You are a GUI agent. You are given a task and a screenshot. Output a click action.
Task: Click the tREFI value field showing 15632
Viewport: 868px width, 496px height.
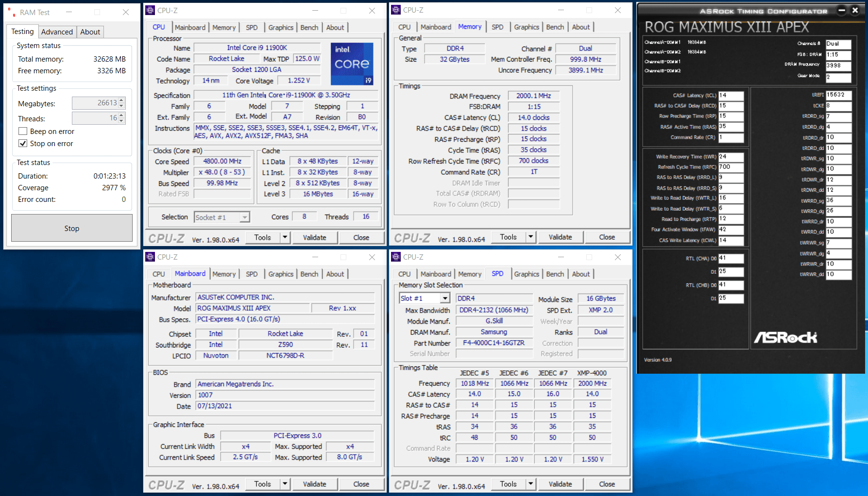839,95
